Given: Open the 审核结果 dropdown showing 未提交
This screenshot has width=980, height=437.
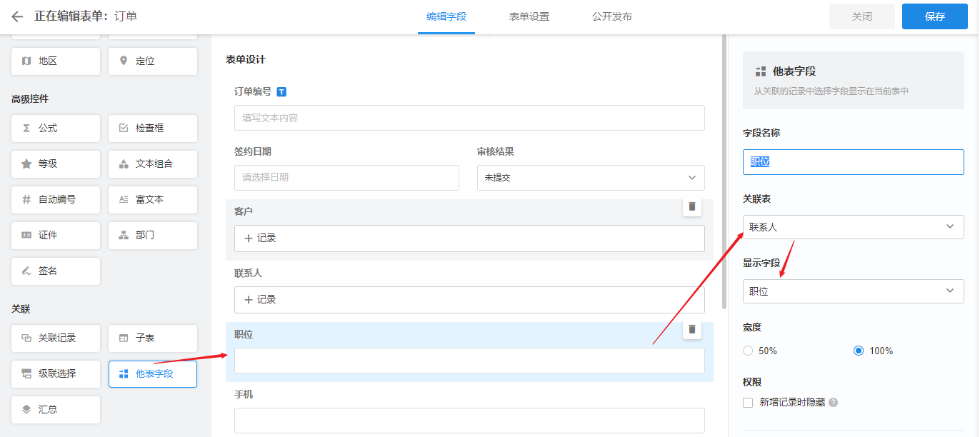Looking at the screenshot, I should [591, 178].
